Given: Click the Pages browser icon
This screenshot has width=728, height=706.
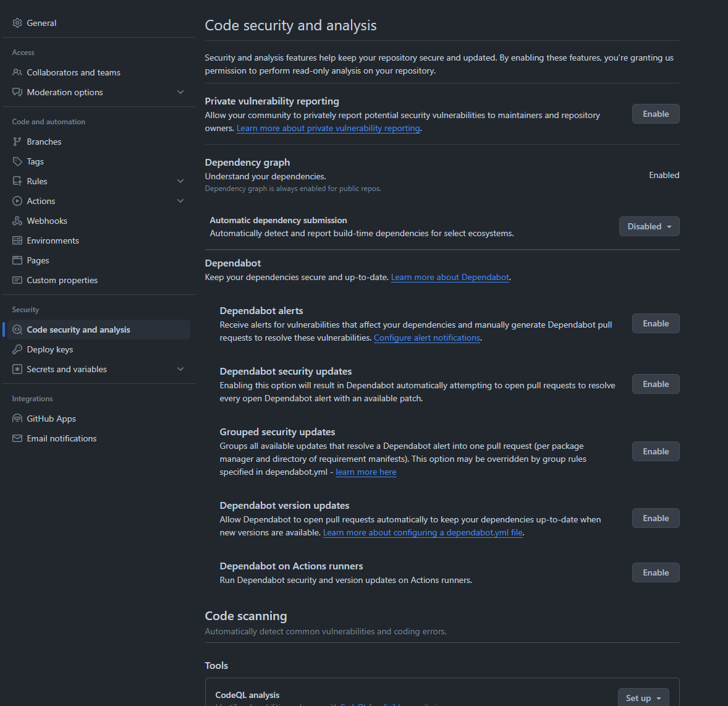Looking at the screenshot, I should [17, 260].
